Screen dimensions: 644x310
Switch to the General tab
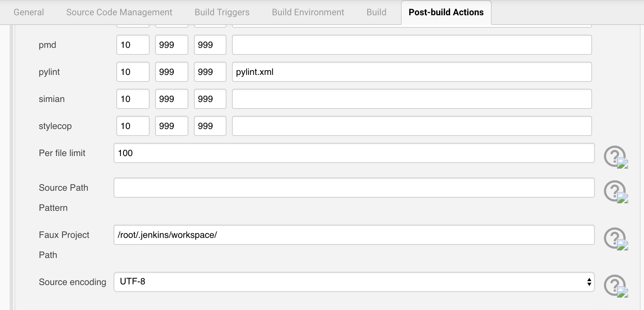[x=29, y=12]
